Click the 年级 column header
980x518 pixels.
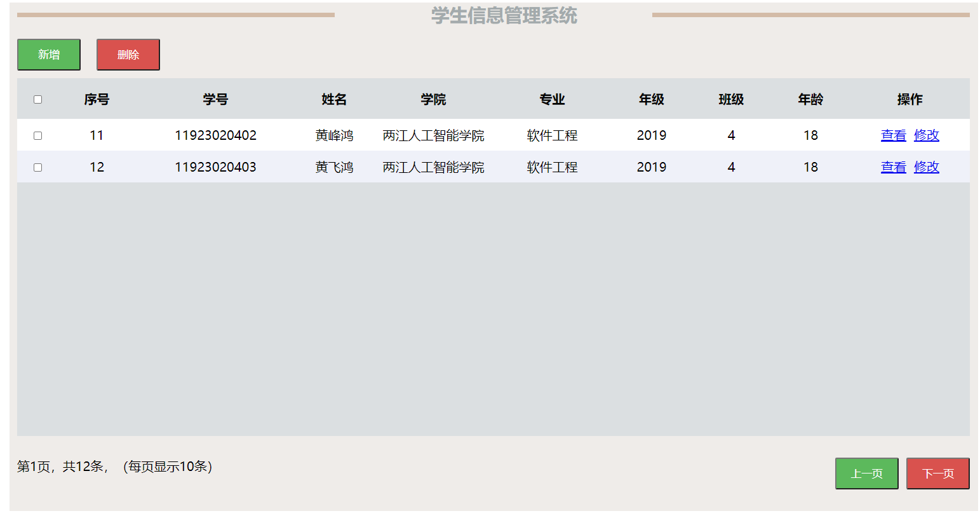pyautogui.click(x=651, y=99)
